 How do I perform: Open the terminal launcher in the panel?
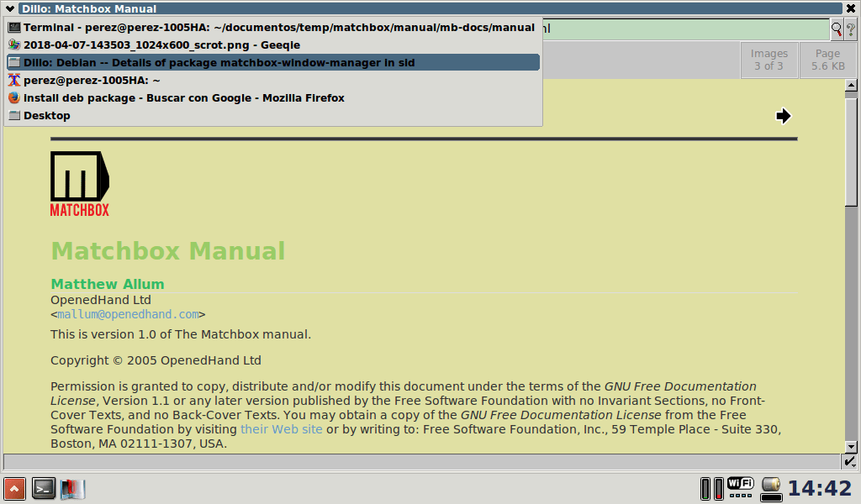point(44,488)
